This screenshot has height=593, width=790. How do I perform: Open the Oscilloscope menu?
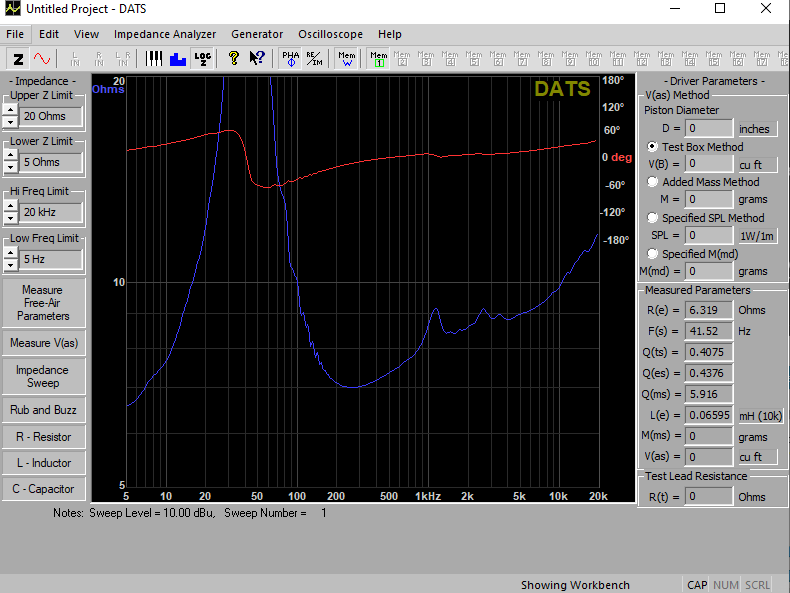[x=331, y=34]
